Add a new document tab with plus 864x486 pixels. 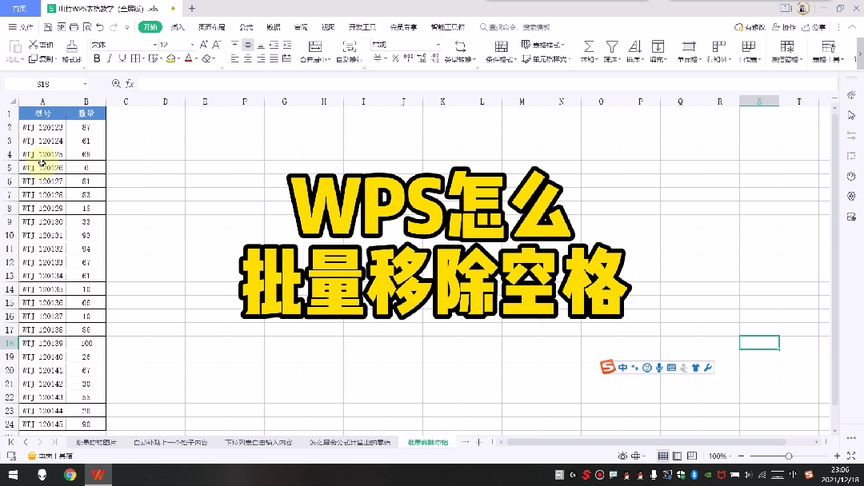(x=192, y=9)
